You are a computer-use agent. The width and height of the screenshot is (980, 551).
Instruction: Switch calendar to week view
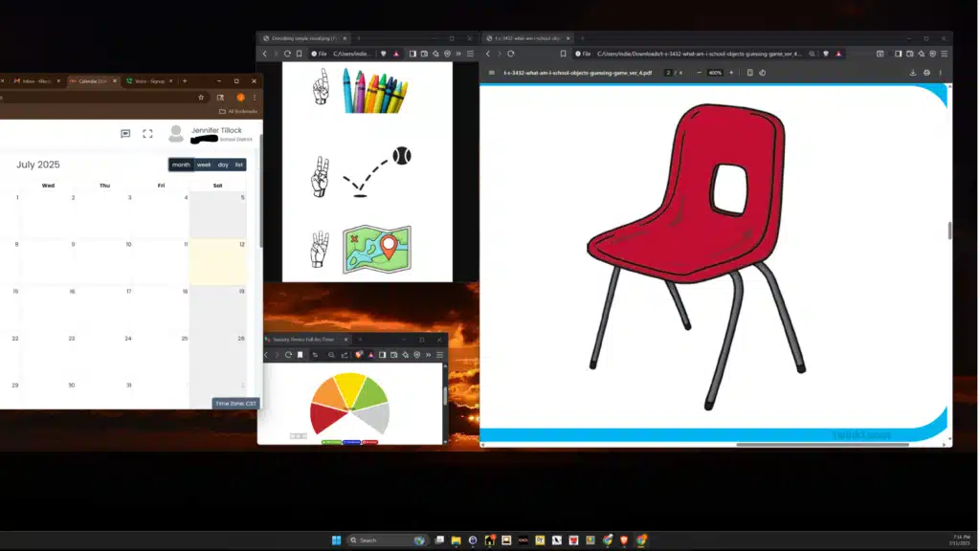click(x=204, y=165)
